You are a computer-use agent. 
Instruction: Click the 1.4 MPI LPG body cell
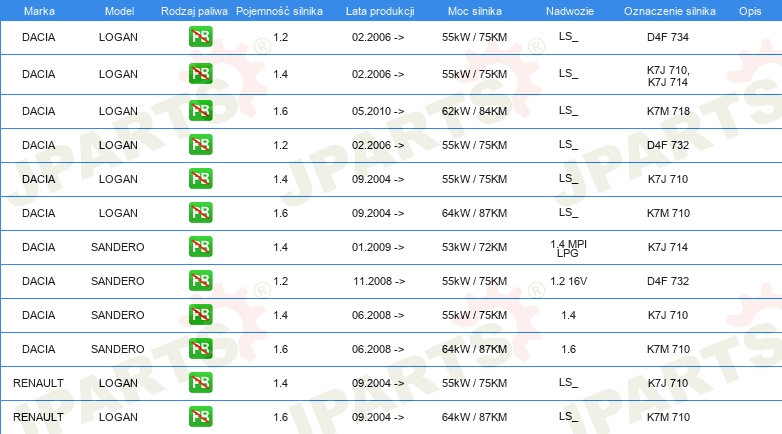[x=569, y=248]
